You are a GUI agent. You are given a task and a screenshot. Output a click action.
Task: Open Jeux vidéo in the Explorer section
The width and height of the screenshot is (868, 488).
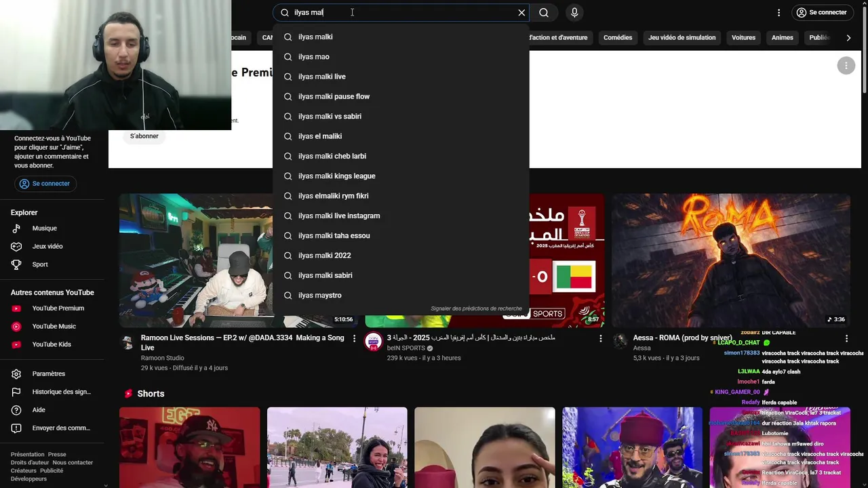click(x=52, y=247)
